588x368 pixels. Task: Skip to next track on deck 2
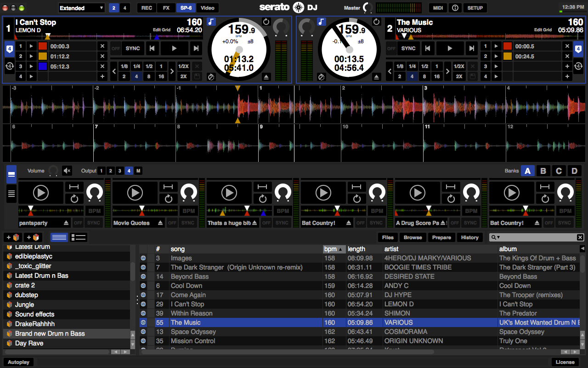472,48
